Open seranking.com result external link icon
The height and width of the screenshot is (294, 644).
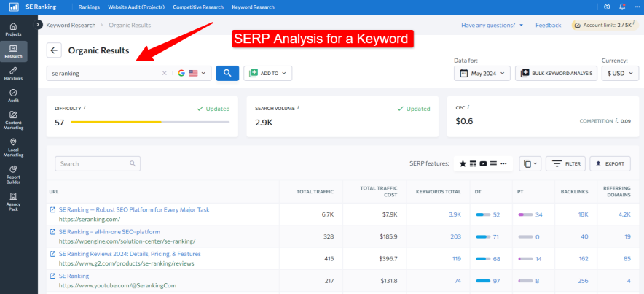(x=52, y=209)
